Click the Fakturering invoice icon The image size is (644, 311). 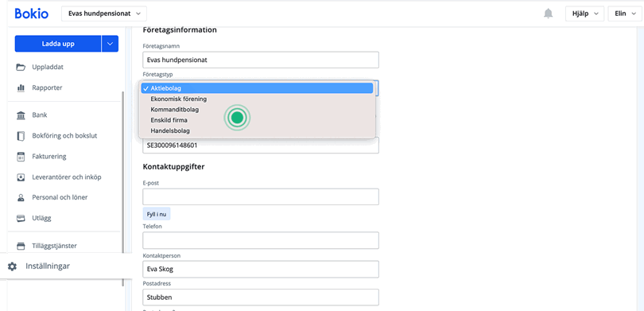21,157
